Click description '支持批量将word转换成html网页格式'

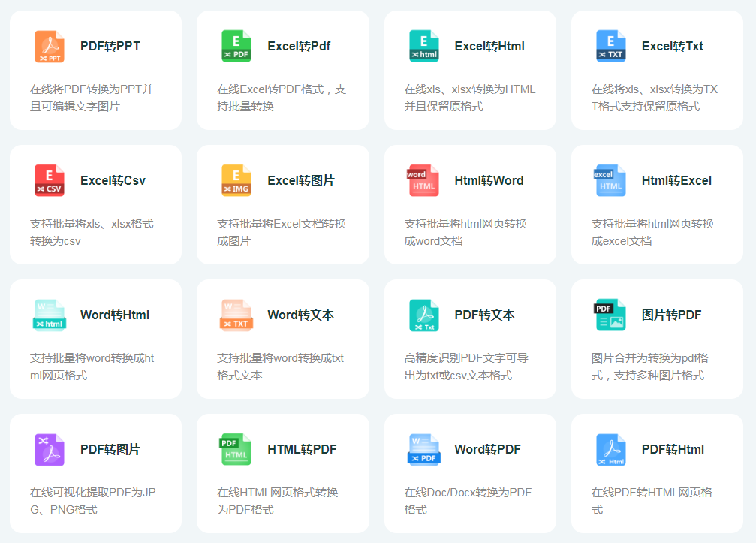(x=92, y=367)
